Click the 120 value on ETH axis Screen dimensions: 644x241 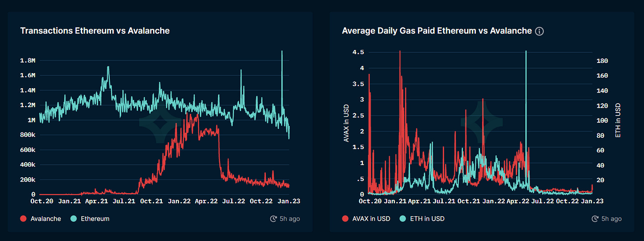[603, 106]
